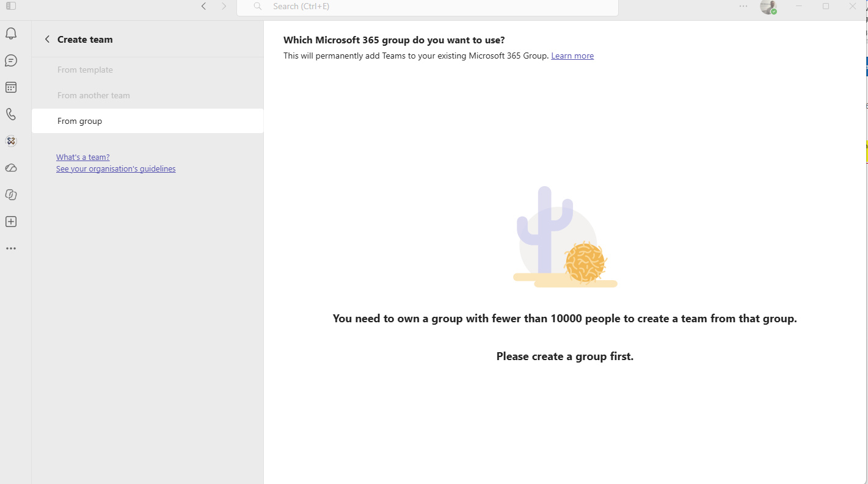This screenshot has width=868, height=484.
Task: Open the round crossed-tools app icon
Action: click(11, 141)
